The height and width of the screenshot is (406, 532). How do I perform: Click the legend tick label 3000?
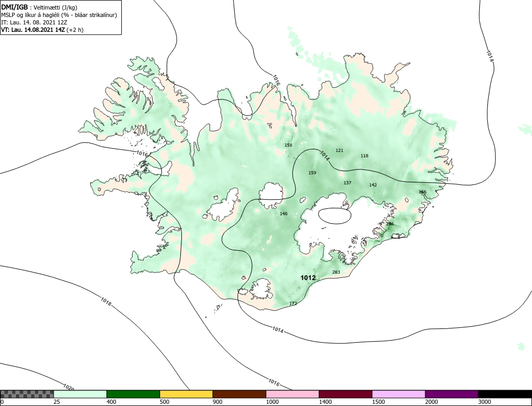pyautogui.click(x=484, y=402)
